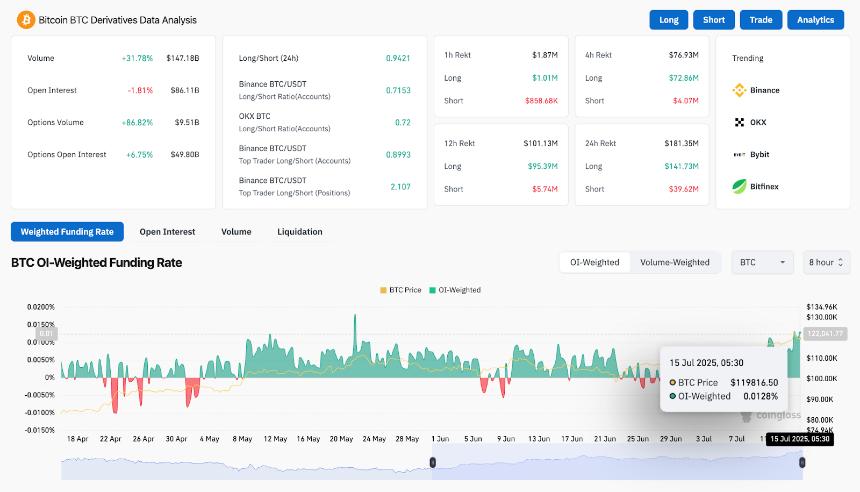Toggle BTC Price legend series
This screenshot has width=860, height=492.
tap(398, 290)
